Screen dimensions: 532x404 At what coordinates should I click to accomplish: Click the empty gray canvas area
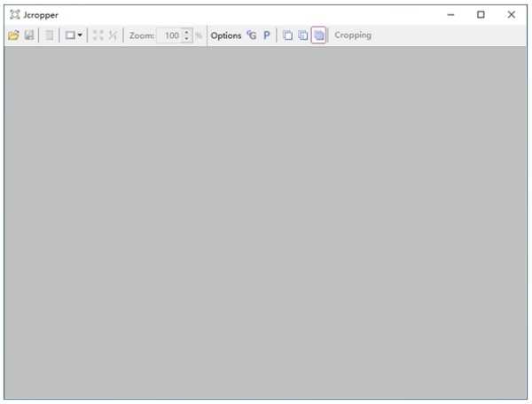tap(266, 221)
